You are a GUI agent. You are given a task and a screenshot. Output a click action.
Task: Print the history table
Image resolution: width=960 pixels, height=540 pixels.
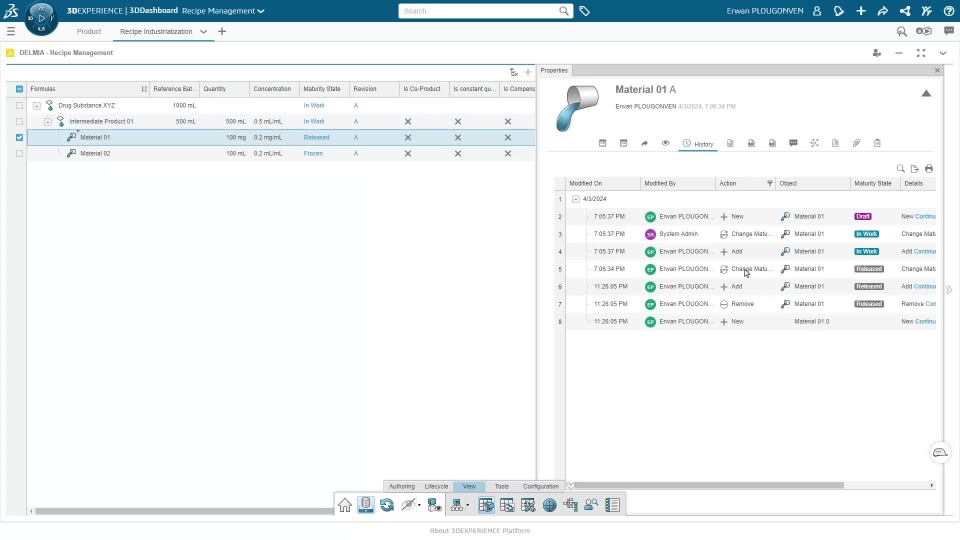tap(929, 168)
